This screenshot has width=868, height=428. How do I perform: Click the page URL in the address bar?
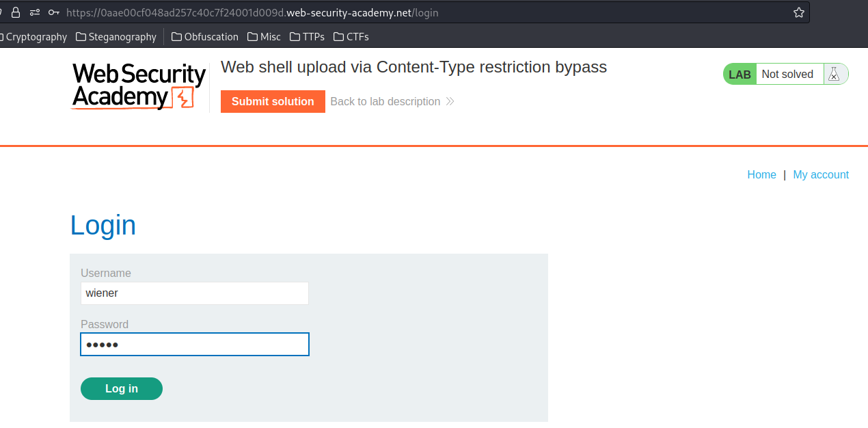click(252, 12)
